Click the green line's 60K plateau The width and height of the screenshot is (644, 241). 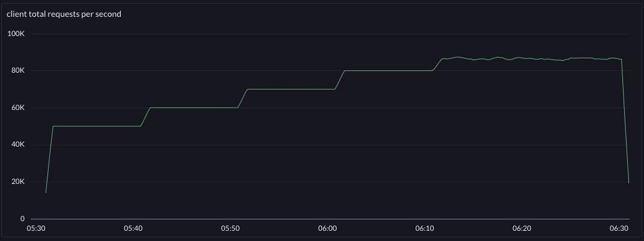tap(193, 108)
